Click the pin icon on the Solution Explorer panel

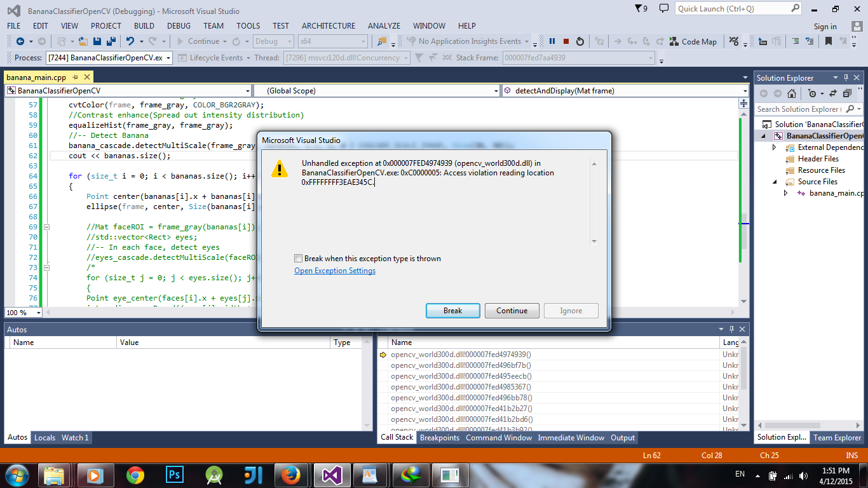click(846, 78)
